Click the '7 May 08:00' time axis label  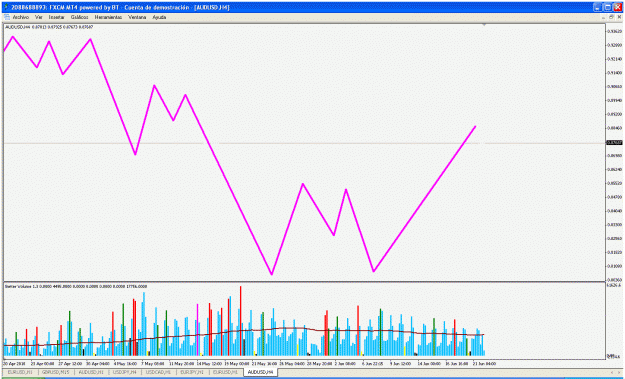click(153, 364)
